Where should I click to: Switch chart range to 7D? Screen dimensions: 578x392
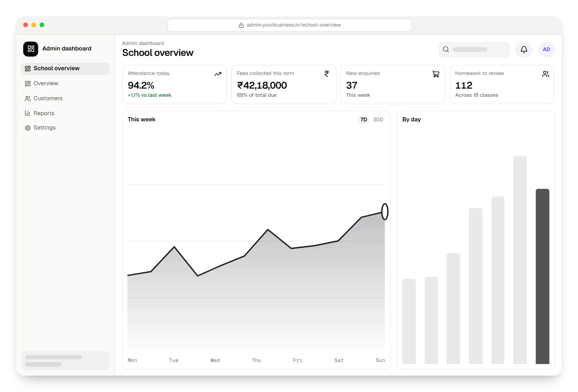point(364,120)
